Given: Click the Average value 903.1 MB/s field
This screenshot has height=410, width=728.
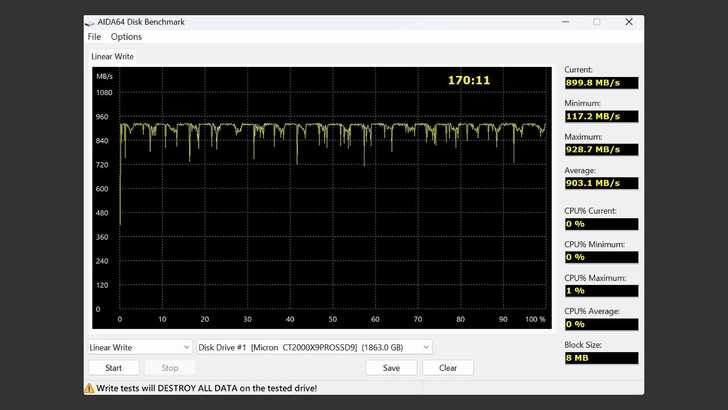Looking at the screenshot, I should click(600, 183).
